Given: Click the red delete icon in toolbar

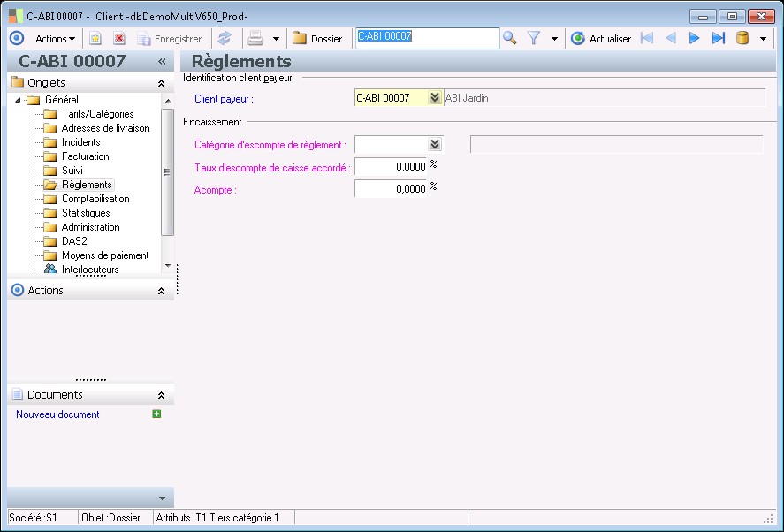Looking at the screenshot, I should 118,39.
